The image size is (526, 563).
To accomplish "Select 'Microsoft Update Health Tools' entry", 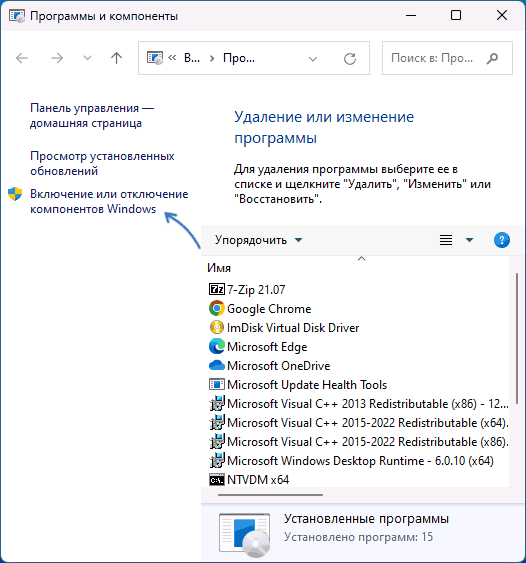I will coord(307,385).
